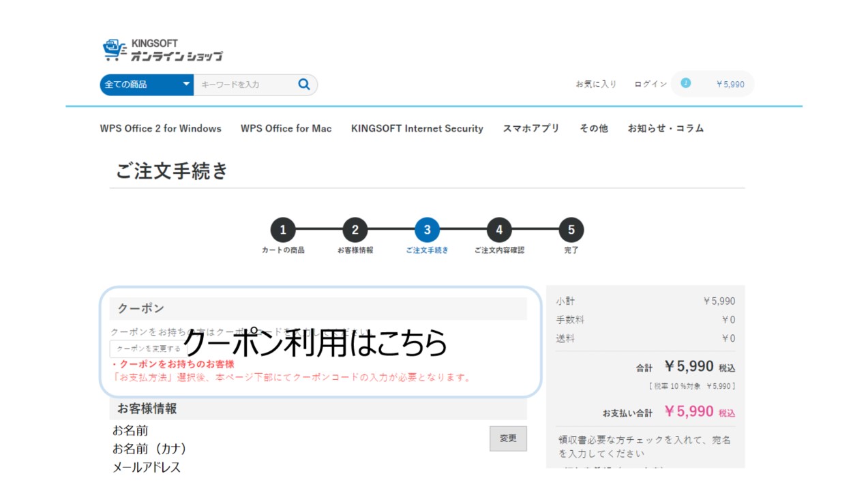Open WPS Office for Mac menu
868x489 pixels.
[x=286, y=128]
